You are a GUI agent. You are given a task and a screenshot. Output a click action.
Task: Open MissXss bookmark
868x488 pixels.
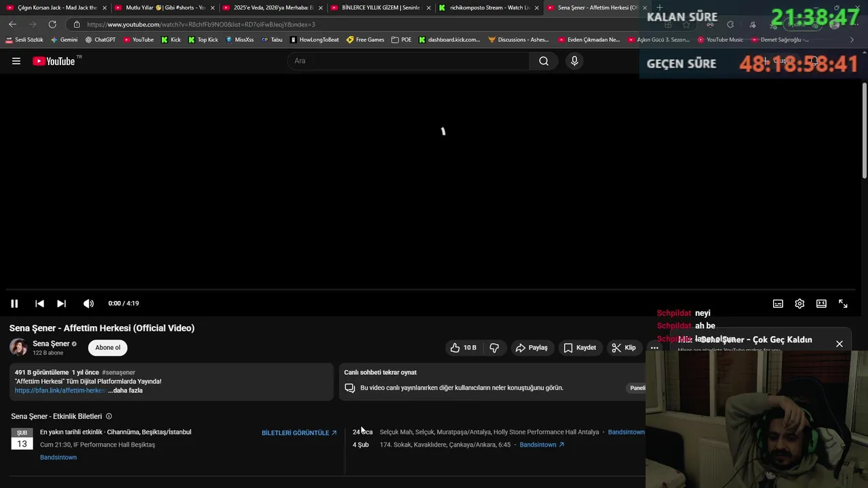pyautogui.click(x=239, y=40)
